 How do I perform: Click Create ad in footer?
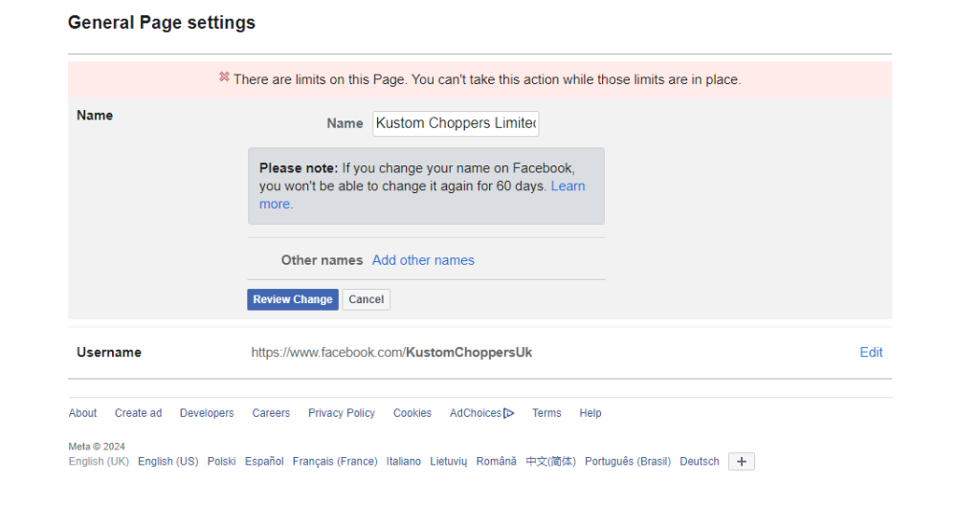pyautogui.click(x=138, y=413)
